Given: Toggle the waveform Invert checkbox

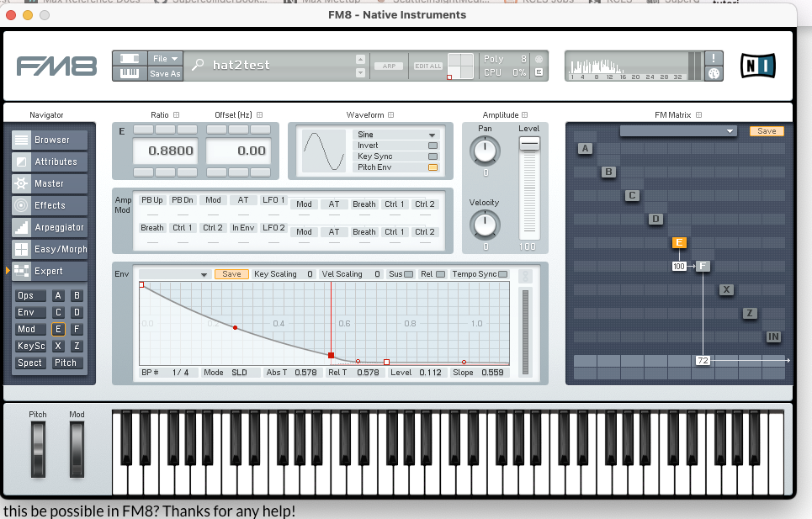Looking at the screenshot, I should pyautogui.click(x=433, y=146).
